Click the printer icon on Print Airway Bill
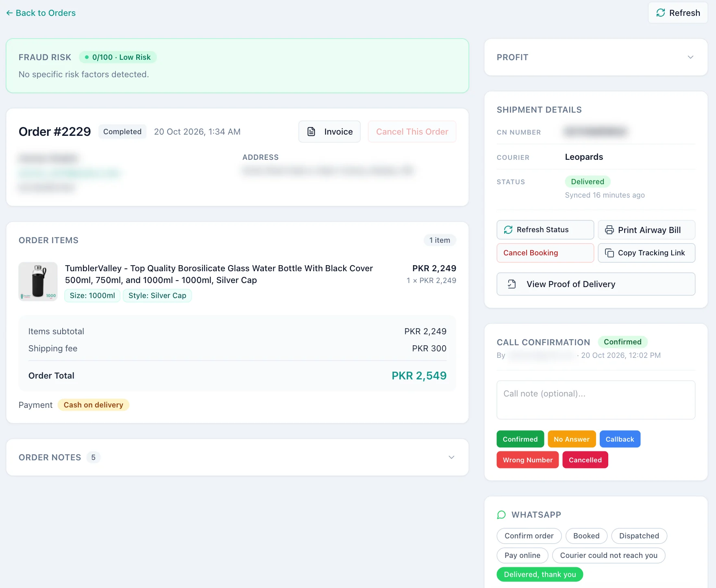Image resolution: width=716 pixels, height=588 pixels. tap(609, 230)
